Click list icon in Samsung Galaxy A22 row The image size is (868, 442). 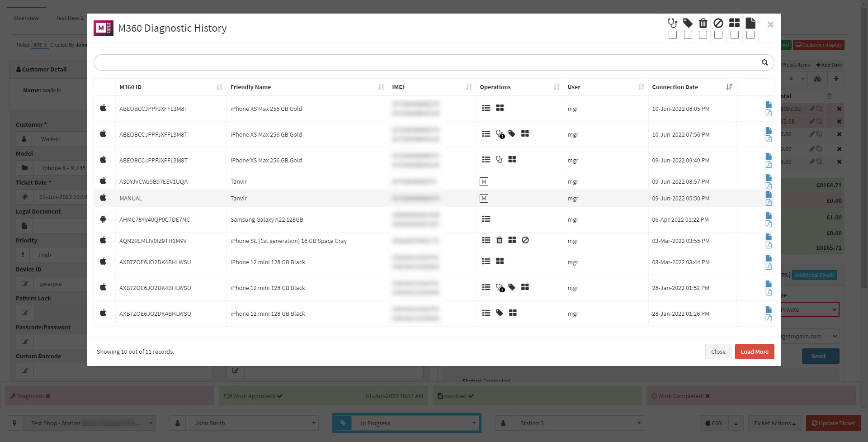click(486, 219)
